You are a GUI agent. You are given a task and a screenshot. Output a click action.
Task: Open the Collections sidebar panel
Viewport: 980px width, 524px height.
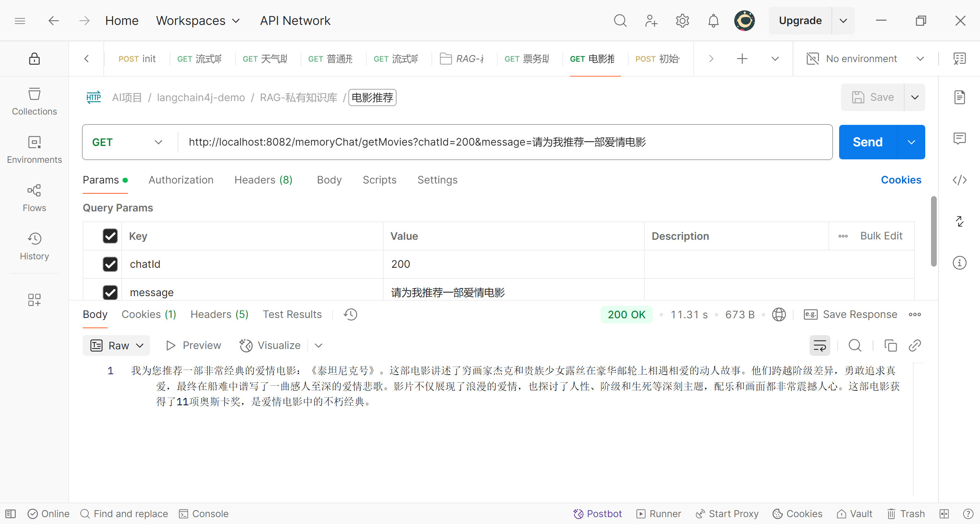tap(34, 101)
